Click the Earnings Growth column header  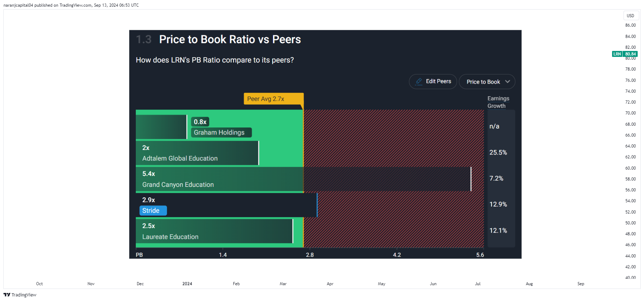498,102
